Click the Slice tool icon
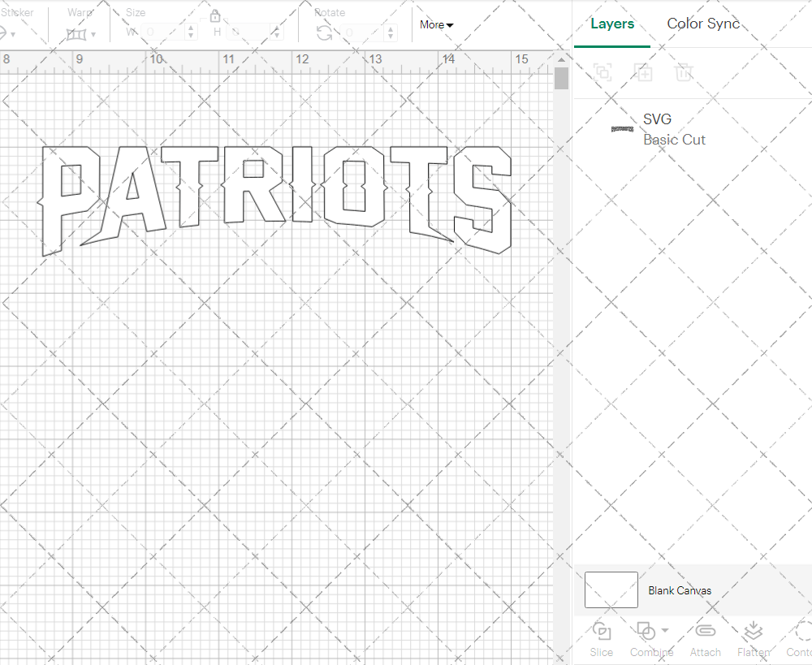 point(601,632)
